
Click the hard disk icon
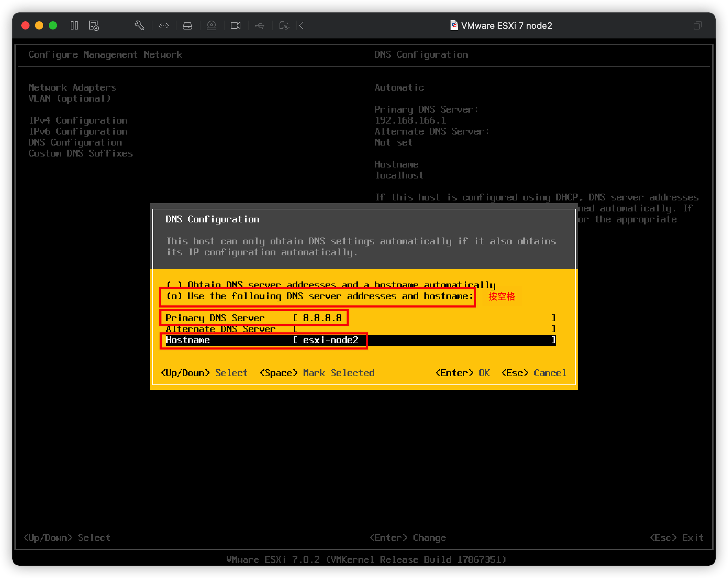(x=187, y=25)
